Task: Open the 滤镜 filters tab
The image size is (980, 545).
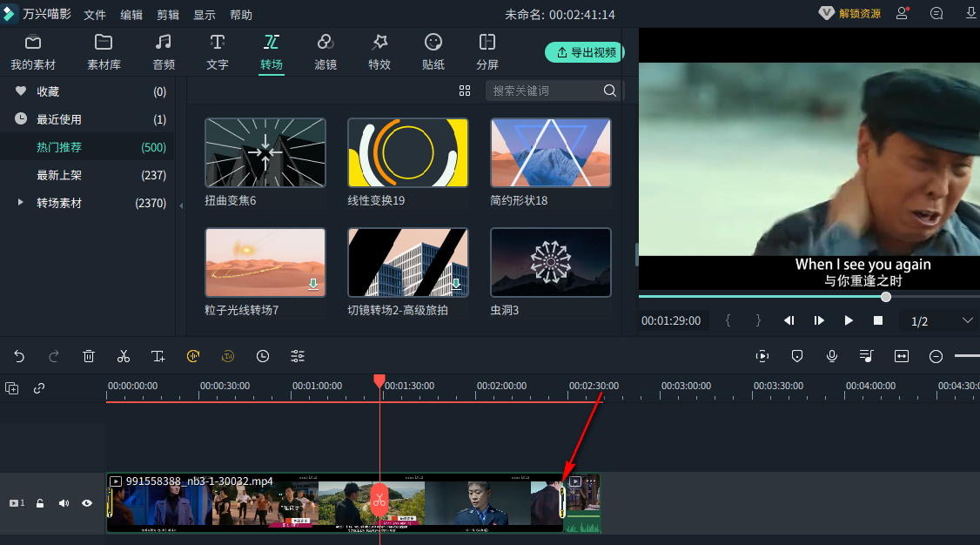Action: click(x=326, y=52)
